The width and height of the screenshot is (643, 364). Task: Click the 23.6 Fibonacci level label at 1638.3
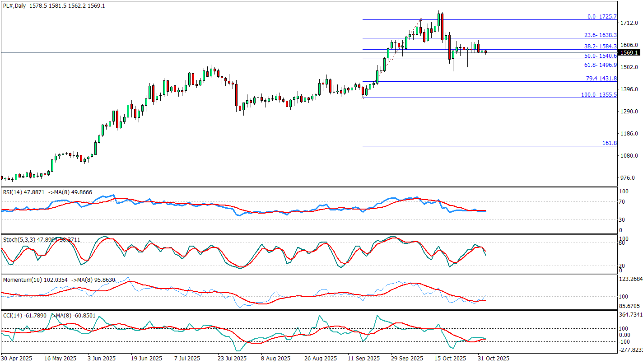[601, 35]
